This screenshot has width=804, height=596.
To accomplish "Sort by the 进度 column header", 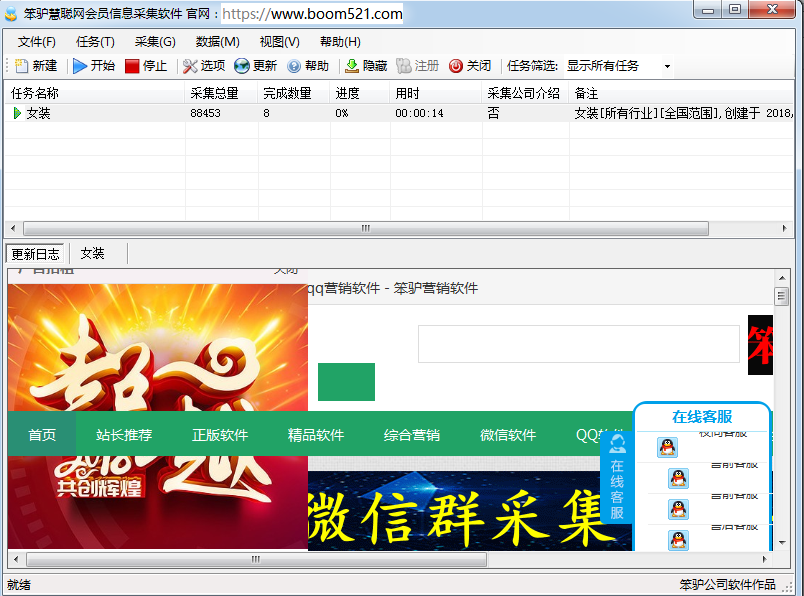I will click(x=360, y=93).
